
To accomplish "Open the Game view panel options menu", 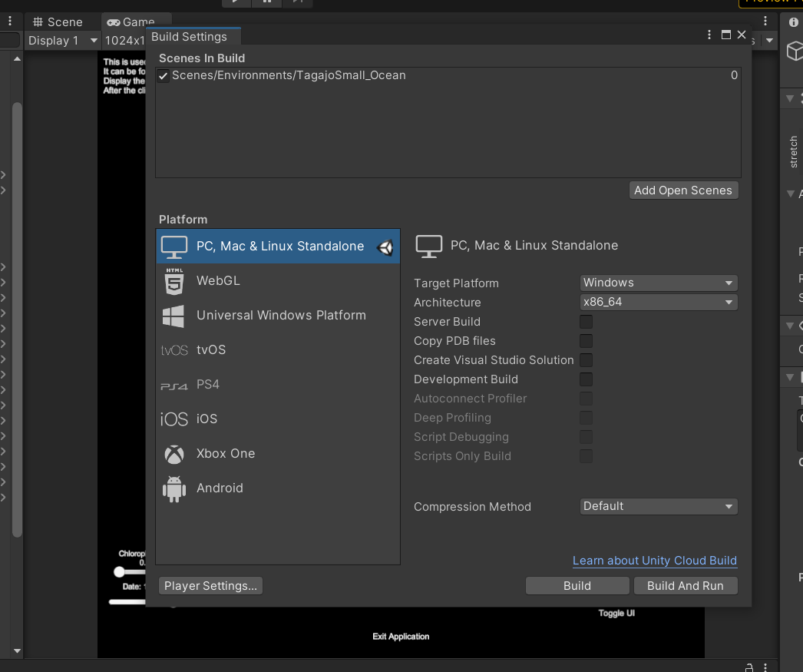I will pos(765,21).
